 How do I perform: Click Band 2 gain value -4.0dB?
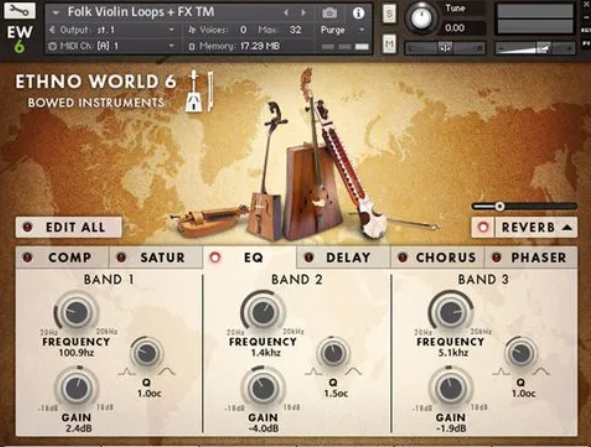pos(264,428)
